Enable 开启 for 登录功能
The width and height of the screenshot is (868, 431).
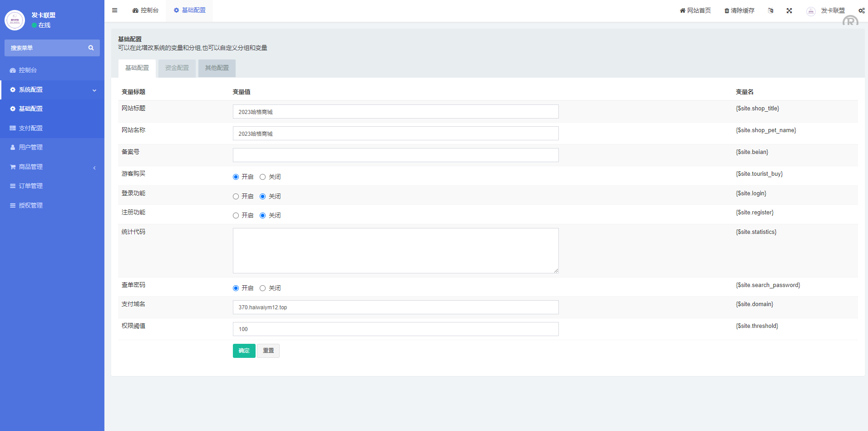point(236,197)
